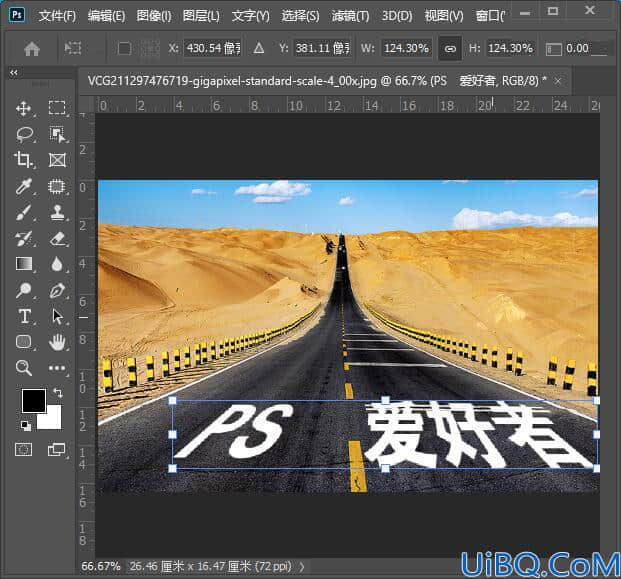
Task: Open the 视图(V) menu
Action: tap(444, 16)
